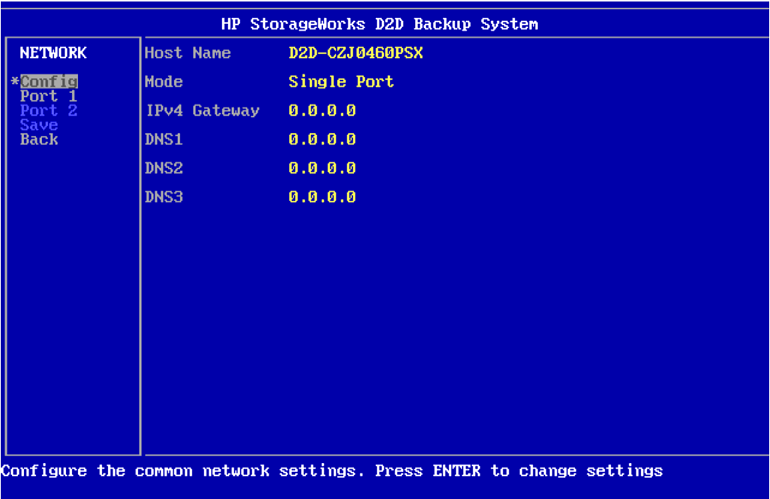Open the Port 1 menu entry
This screenshot has height=499, width=770.
pyautogui.click(x=49, y=96)
